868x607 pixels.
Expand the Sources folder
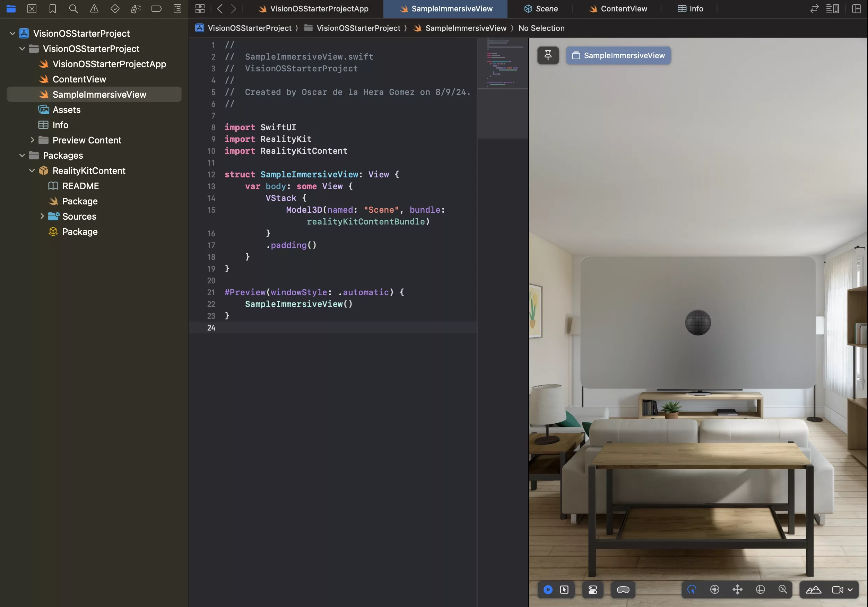tap(42, 216)
